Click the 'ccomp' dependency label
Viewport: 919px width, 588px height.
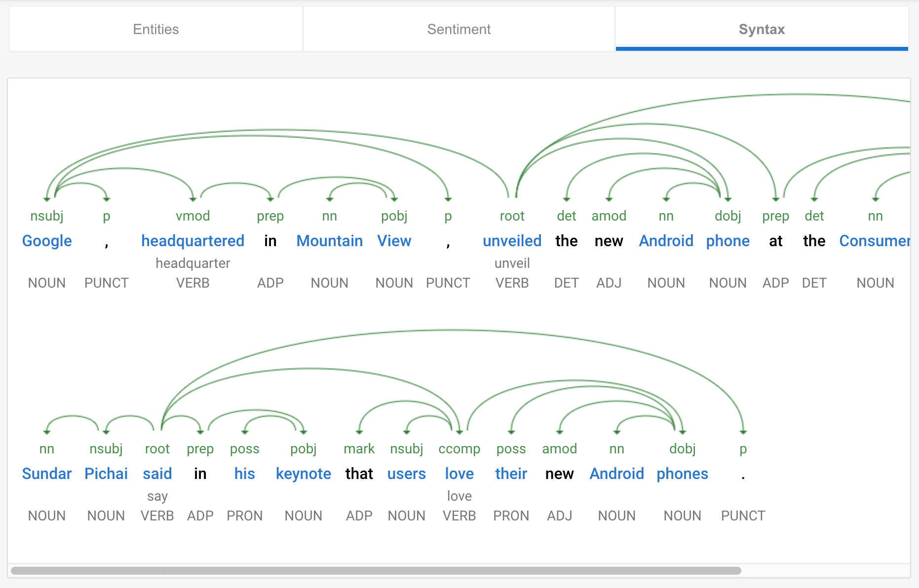[x=459, y=449]
